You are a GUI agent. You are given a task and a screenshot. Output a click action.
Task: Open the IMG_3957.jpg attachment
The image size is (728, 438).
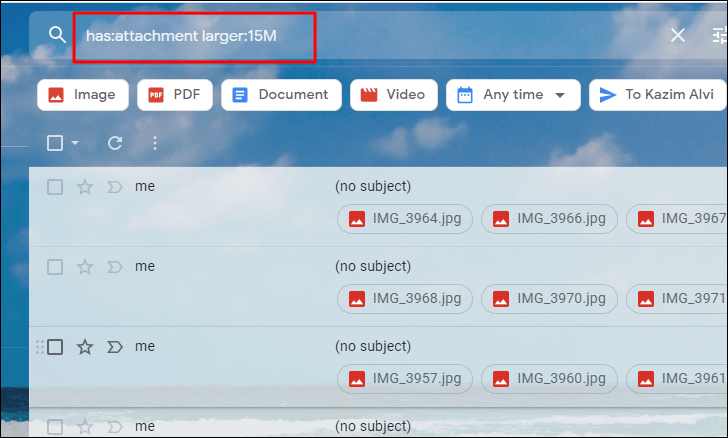point(405,379)
